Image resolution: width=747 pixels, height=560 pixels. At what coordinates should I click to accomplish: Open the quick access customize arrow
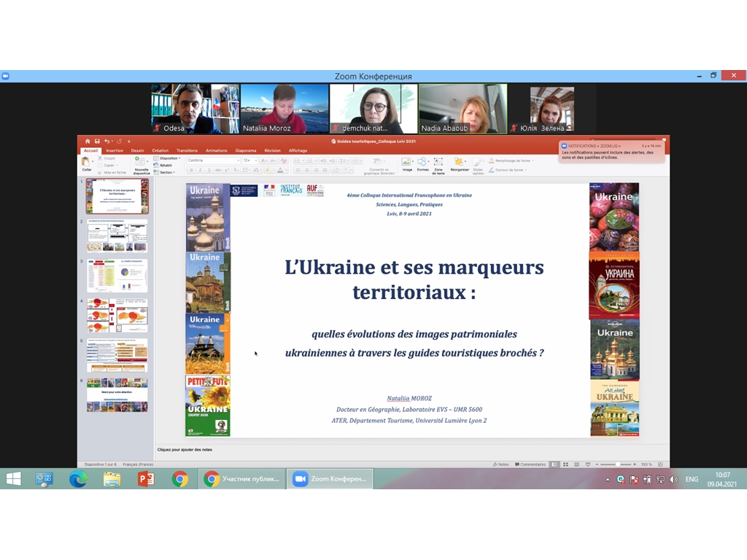[x=129, y=141]
